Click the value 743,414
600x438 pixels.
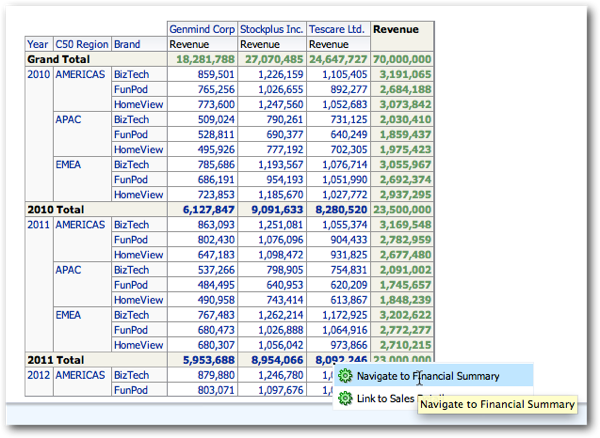(x=285, y=300)
